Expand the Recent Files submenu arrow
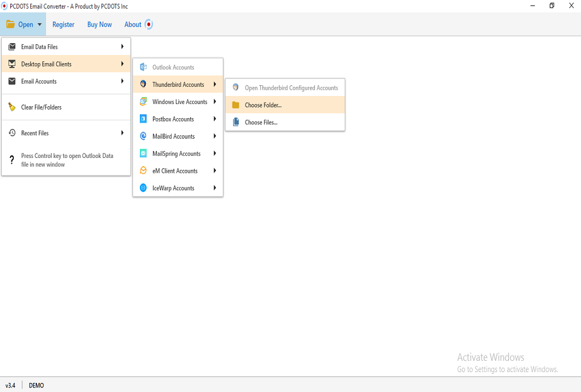This screenshot has height=392, width=581. click(122, 133)
